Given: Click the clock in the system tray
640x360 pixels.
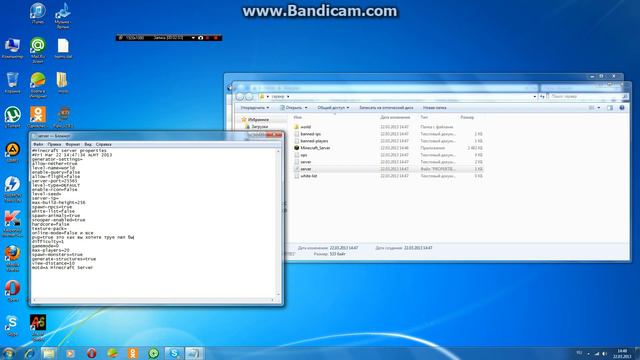Looking at the screenshot, I should (x=622, y=353).
